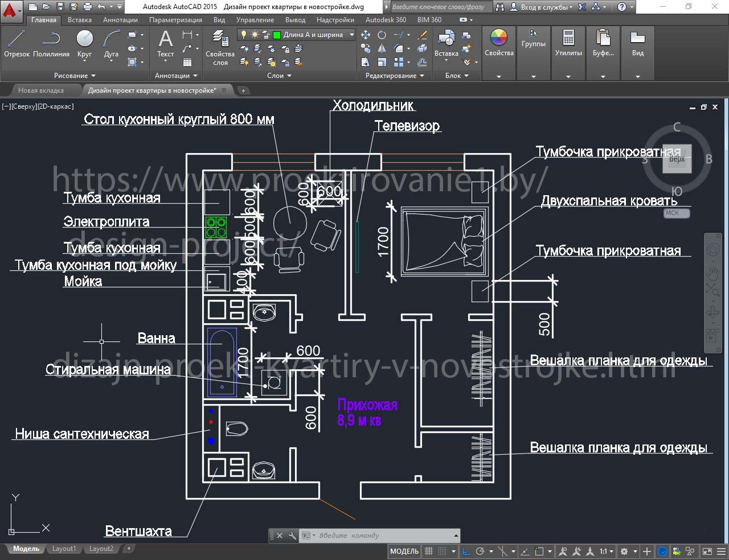Click the command line input field
This screenshot has height=560, width=729.
click(382, 536)
